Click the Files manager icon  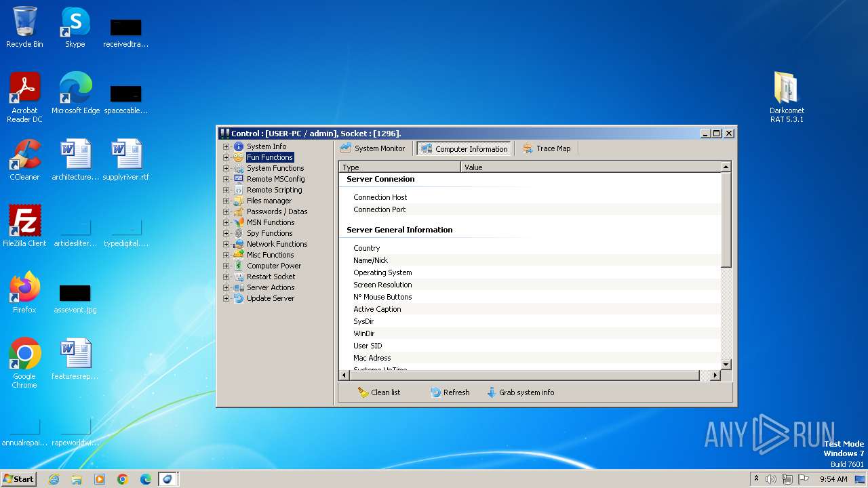pos(239,201)
